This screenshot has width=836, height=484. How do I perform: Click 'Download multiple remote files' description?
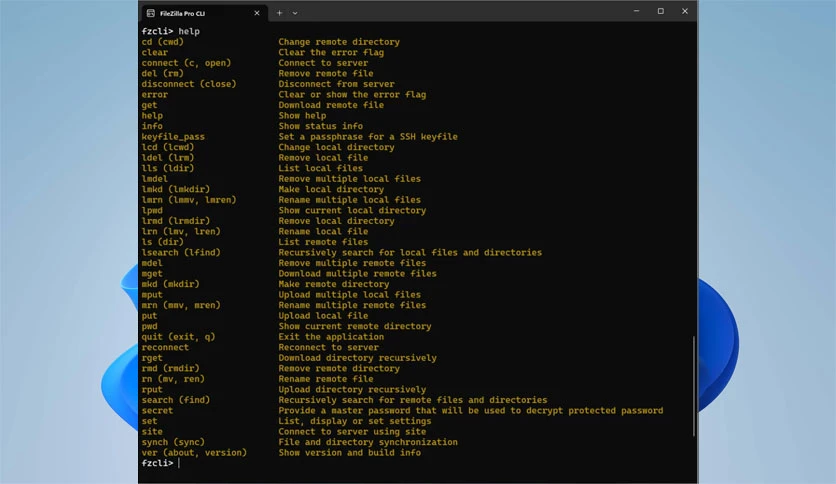[357, 273]
